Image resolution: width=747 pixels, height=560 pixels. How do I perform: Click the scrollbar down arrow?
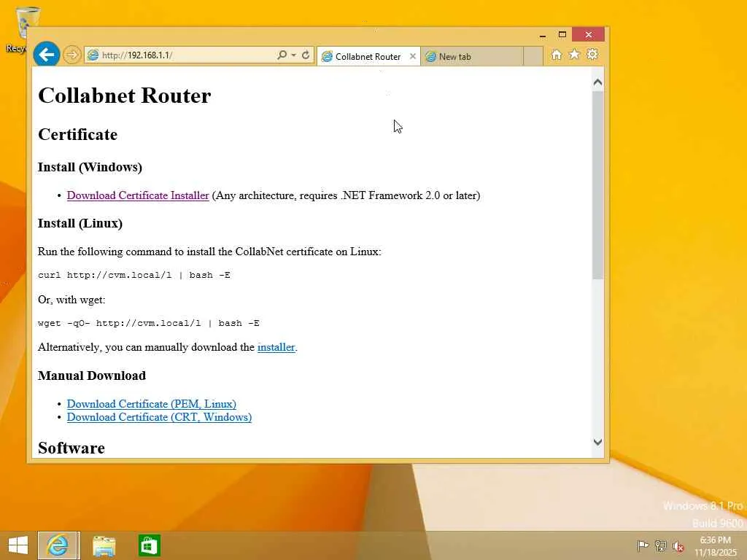pos(598,442)
